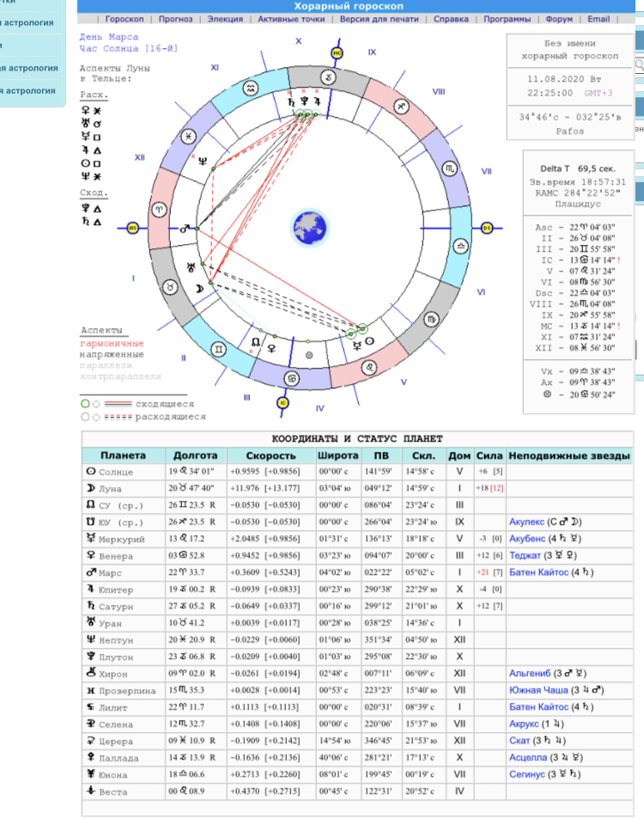Click the Earth globe at chart center
The image size is (644, 818).
(309, 229)
